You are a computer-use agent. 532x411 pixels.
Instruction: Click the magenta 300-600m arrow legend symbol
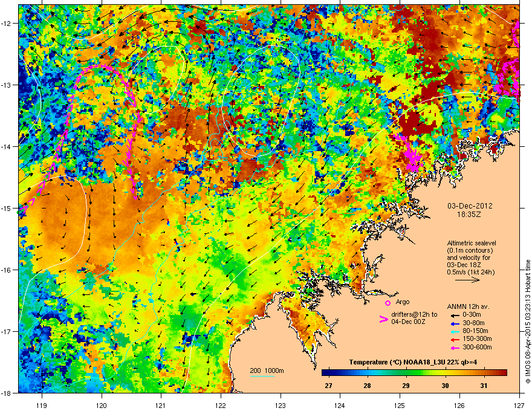point(455,348)
